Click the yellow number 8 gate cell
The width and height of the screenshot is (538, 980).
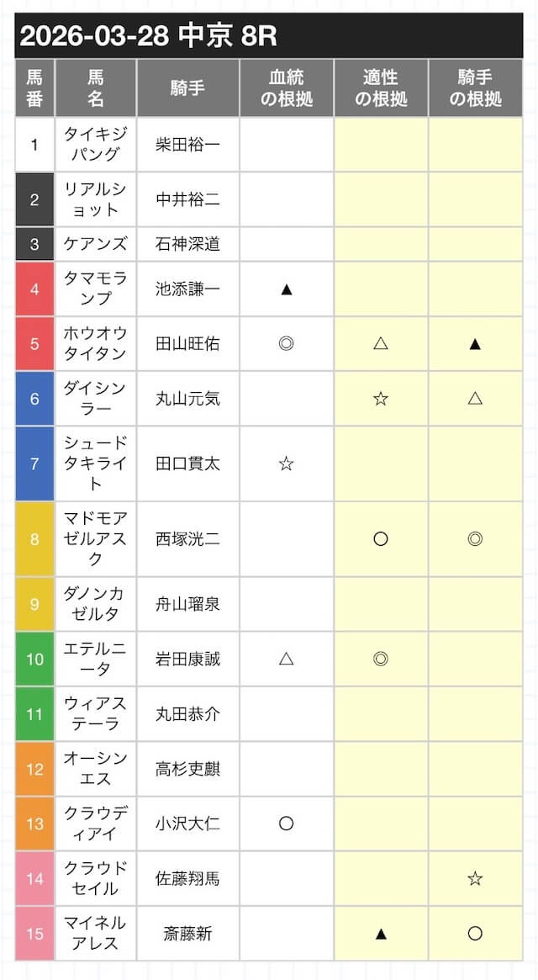(x=34, y=539)
